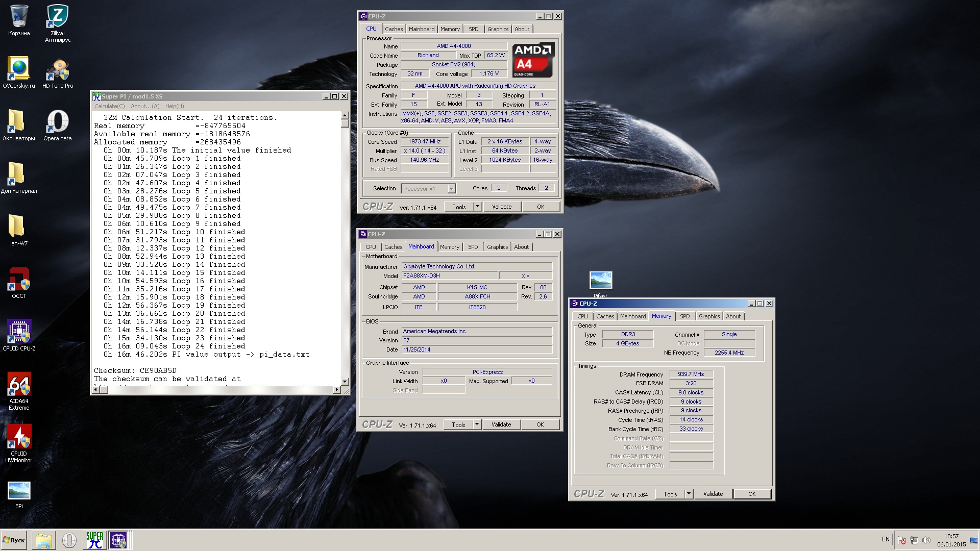Screen dimensions: 980x551
Task: Launch the OCCT desktop icon
Action: click(19, 283)
